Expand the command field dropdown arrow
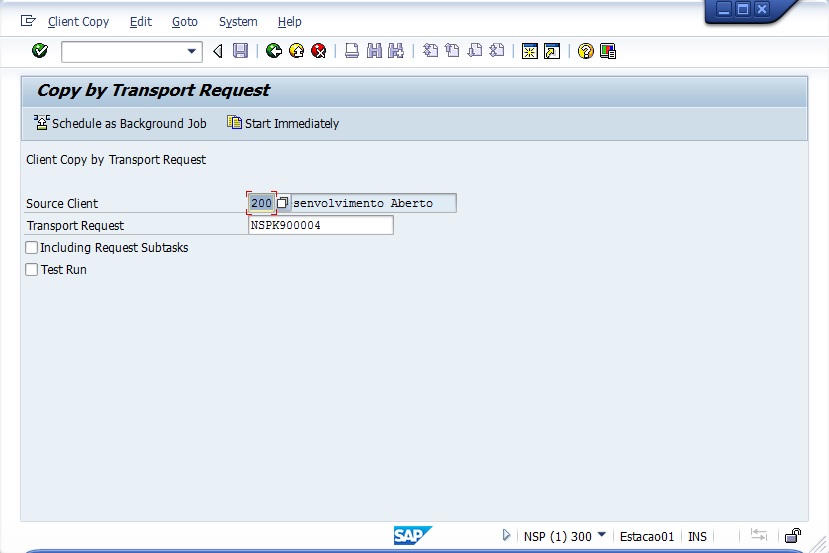 [192, 51]
